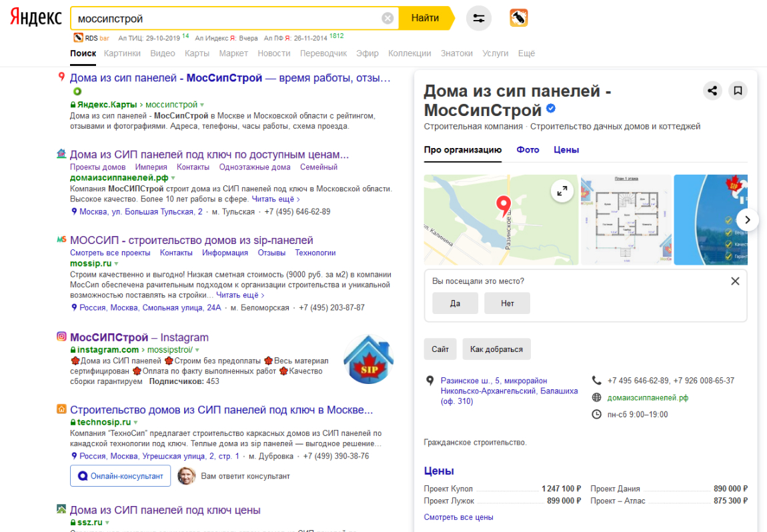
Task: Expand the instagram.com result dropdown arrow
Action: (197, 350)
